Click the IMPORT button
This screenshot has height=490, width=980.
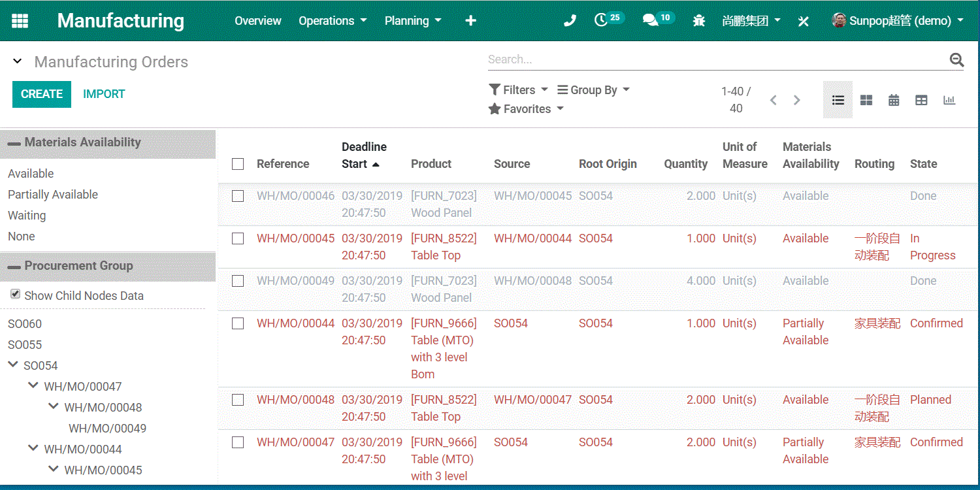pos(104,94)
